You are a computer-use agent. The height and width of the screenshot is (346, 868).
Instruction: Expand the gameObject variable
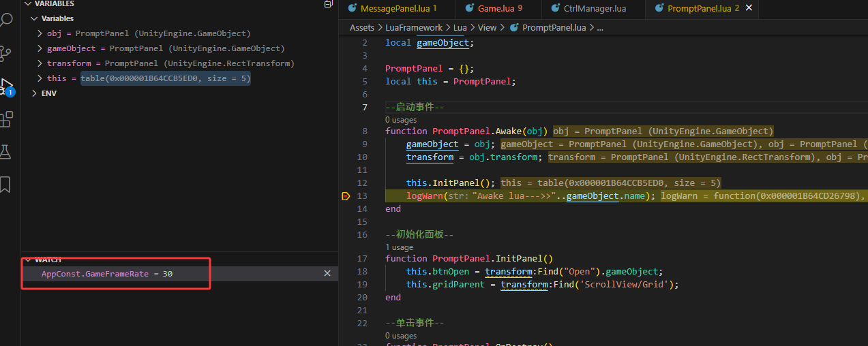[40, 48]
